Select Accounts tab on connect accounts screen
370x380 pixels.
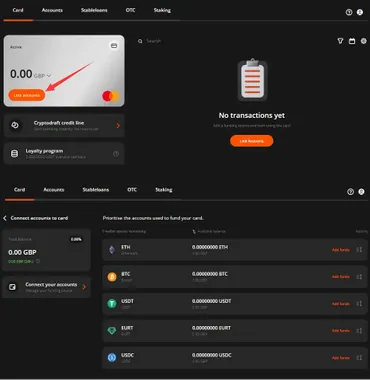pyautogui.click(x=54, y=190)
